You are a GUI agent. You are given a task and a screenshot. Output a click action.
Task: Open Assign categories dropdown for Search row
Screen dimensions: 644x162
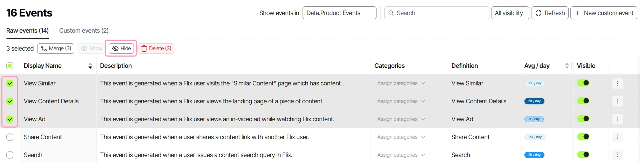(401, 155)
